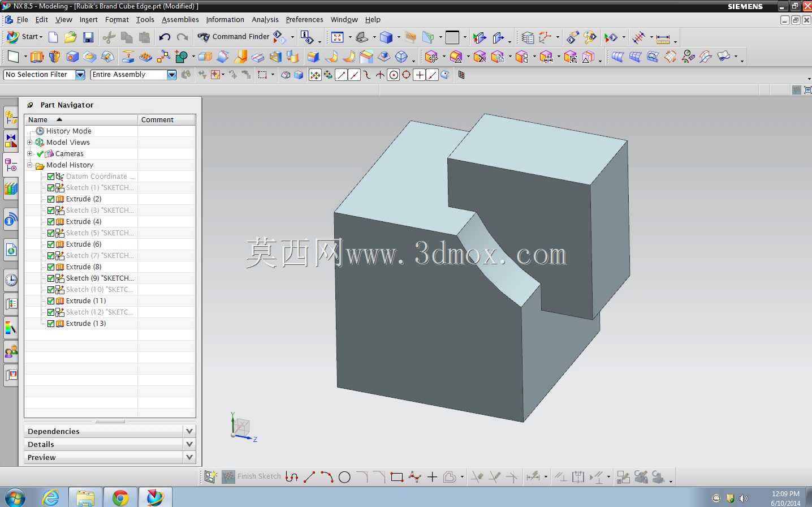
Task: Open Windows Explorer from the taskbar
Action: [x=85, y=497]
